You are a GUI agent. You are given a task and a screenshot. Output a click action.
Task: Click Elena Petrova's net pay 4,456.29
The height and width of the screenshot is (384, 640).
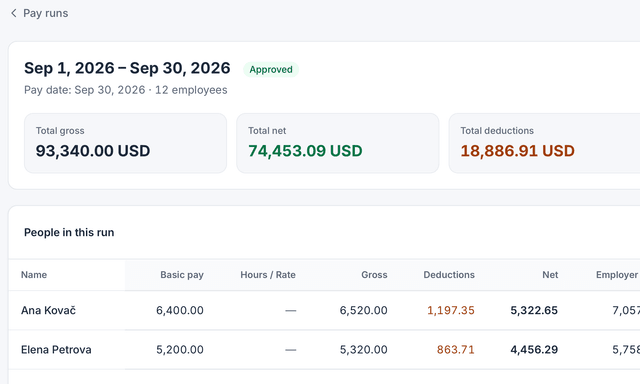coord(534,350)
